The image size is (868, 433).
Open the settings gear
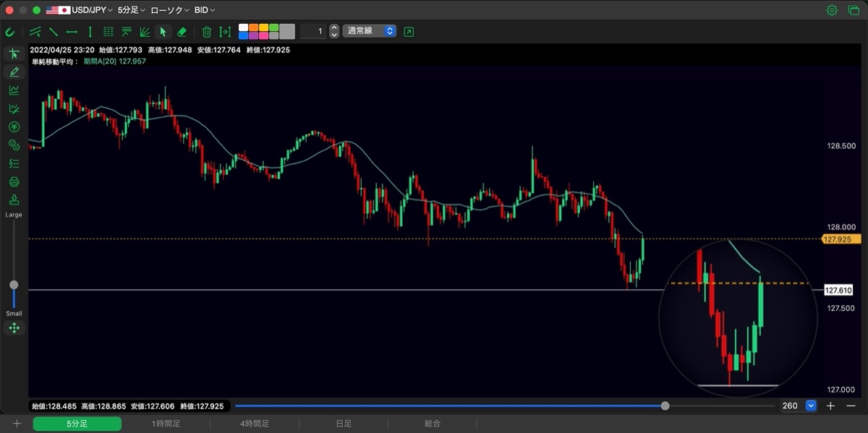click(832, 10)
